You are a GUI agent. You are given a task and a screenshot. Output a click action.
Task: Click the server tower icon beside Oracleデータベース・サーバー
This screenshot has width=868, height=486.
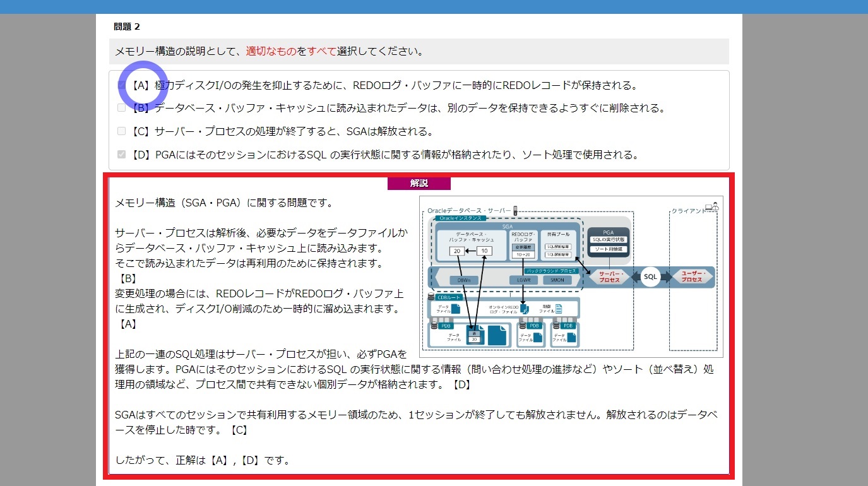click(x=516, y=210)
